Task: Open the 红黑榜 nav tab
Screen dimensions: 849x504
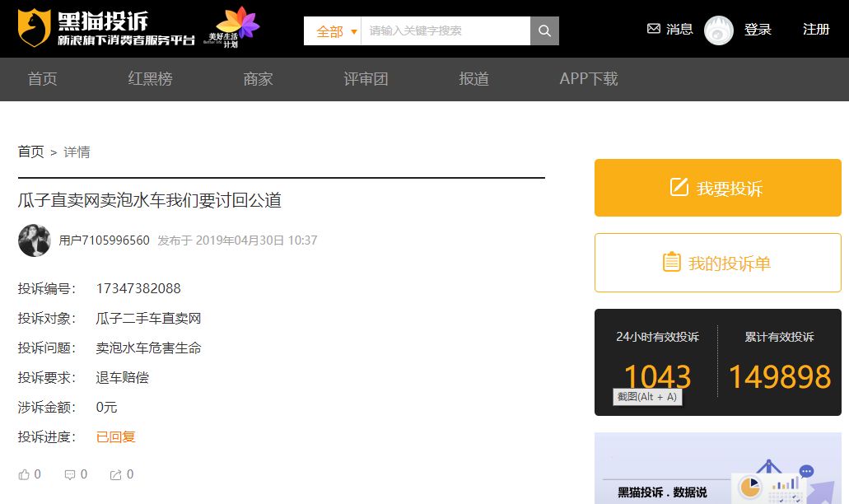Action: tap(150, 79)
